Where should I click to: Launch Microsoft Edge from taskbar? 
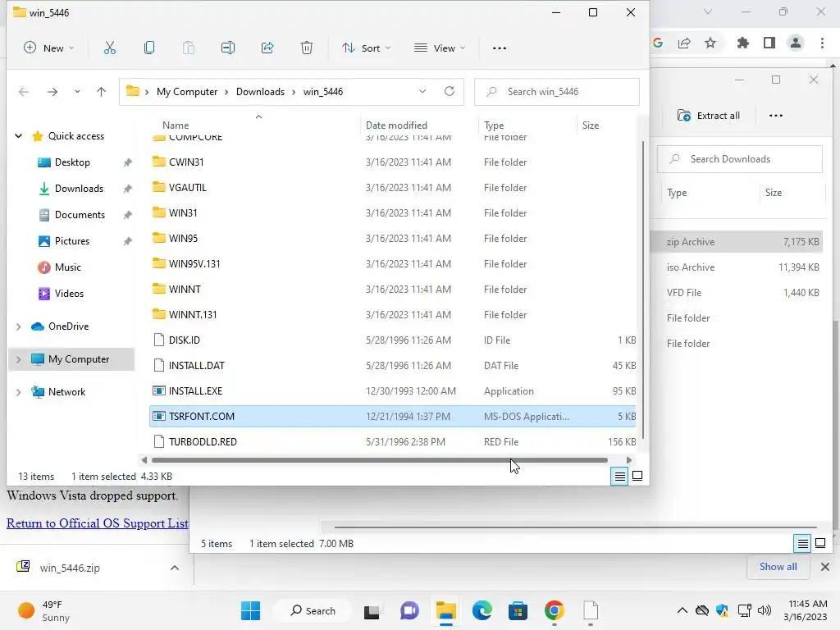[482, 610]
